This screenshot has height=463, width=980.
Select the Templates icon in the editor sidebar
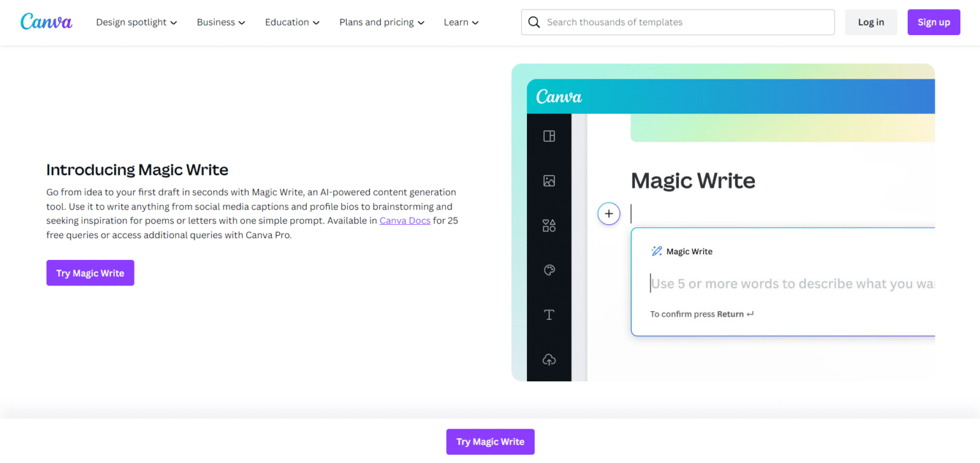click(549, 136)
